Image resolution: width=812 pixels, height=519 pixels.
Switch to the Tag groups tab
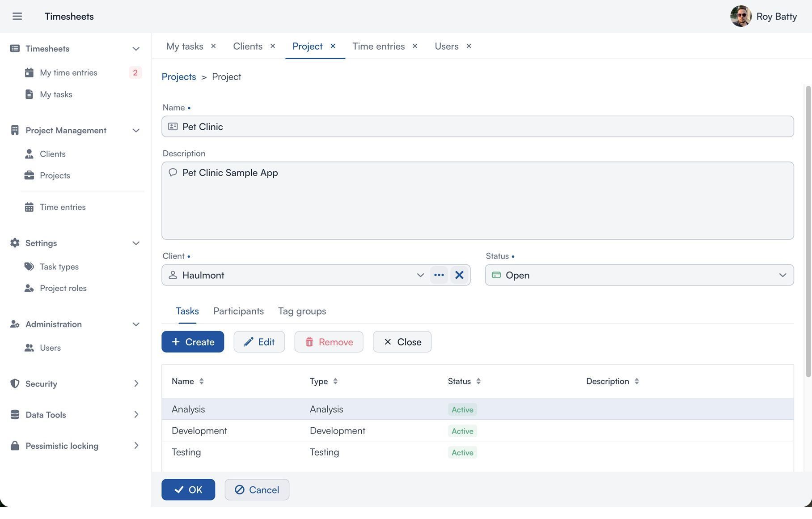(x=302, y=311)
